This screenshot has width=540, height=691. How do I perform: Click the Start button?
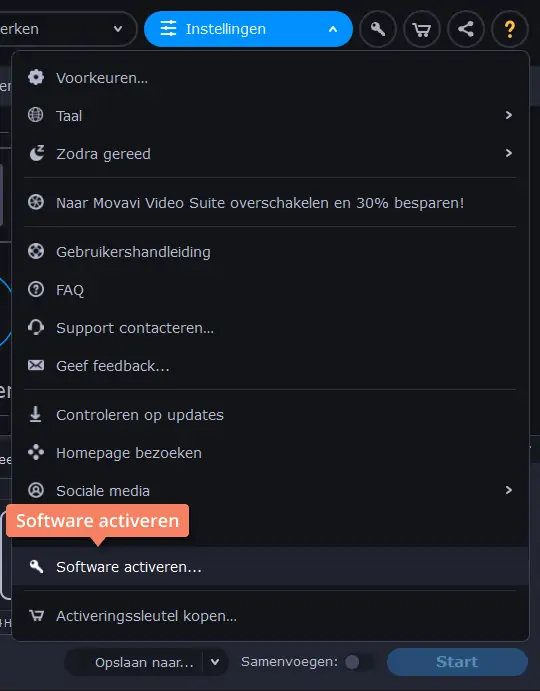pos(457,662)
